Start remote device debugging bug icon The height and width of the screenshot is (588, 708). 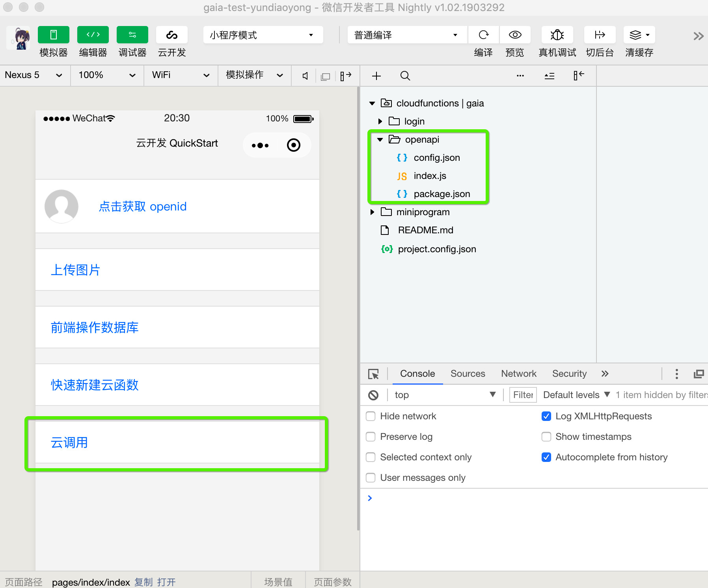pyautogui.click(x=557, y=35)
